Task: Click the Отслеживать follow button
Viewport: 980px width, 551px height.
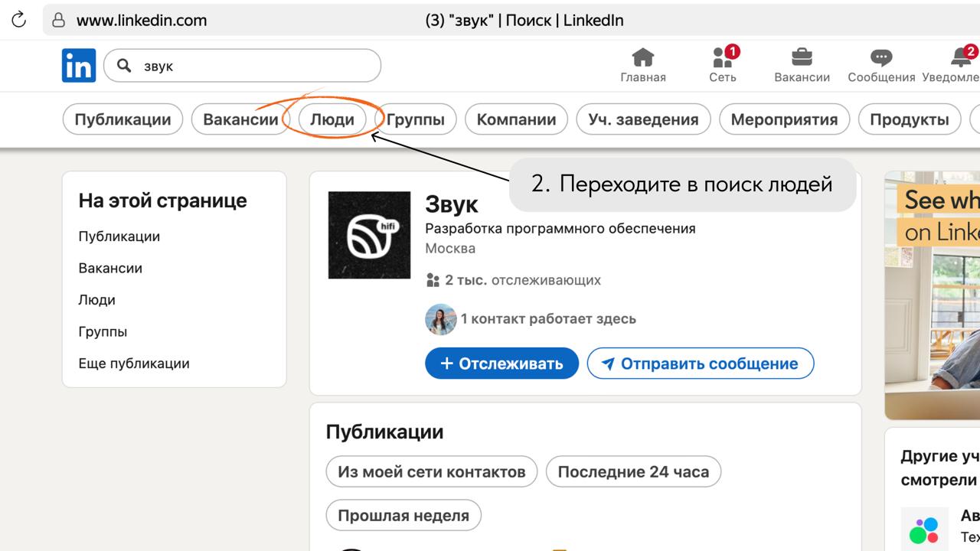Action: click(501, 364)
